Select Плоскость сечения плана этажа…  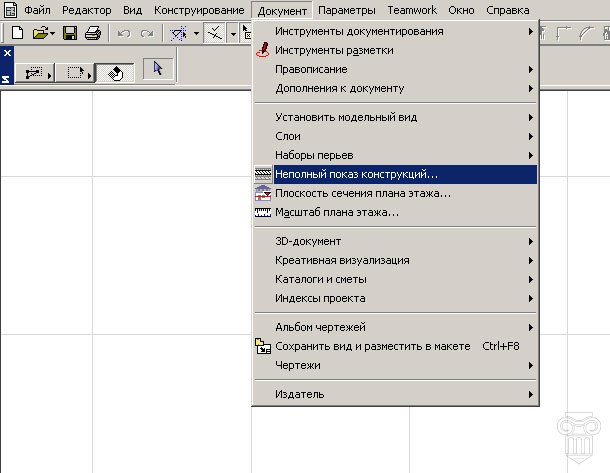coord(395,193)
